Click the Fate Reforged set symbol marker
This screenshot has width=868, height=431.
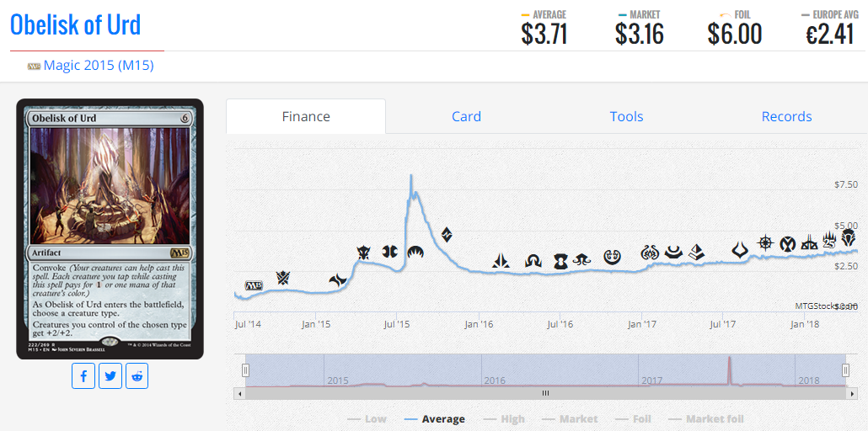tap(337, 281)
